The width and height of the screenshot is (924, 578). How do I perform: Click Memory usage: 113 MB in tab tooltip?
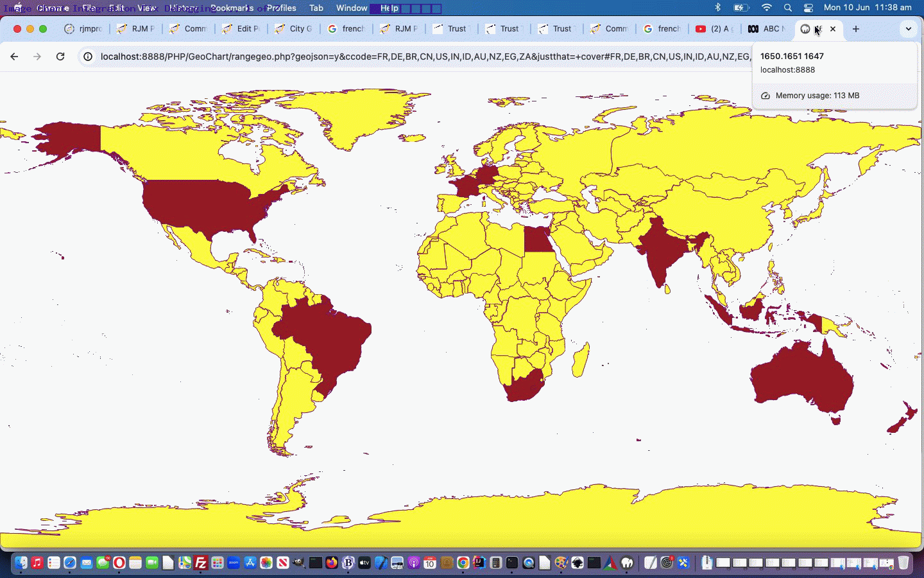[x=817, y=96]
